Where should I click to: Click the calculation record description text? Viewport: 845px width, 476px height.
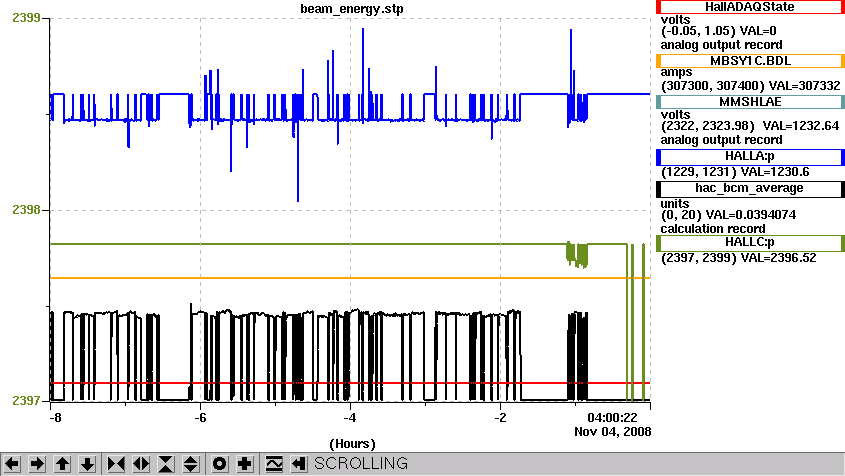[x=712, y=229]
